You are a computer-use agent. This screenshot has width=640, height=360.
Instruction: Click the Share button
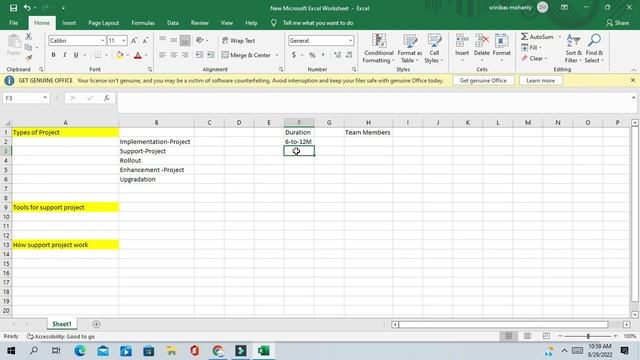tap(617, 23)
